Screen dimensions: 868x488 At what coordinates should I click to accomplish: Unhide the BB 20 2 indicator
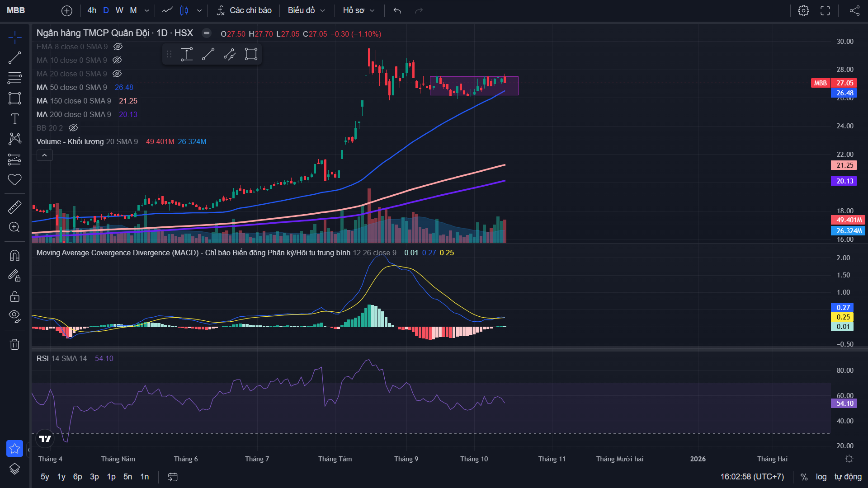(73, 128)
